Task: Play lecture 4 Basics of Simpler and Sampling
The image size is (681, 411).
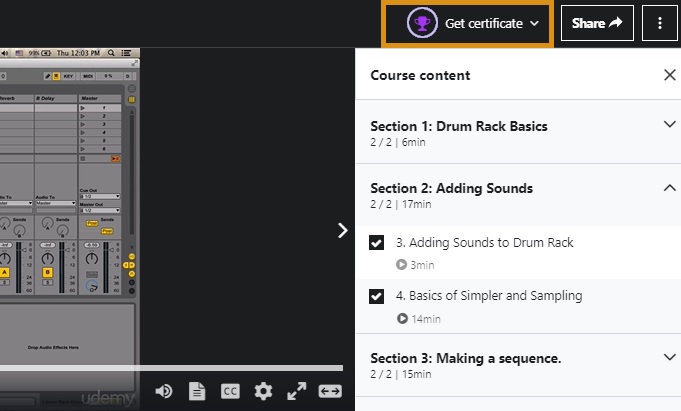Action: [489, 296]
